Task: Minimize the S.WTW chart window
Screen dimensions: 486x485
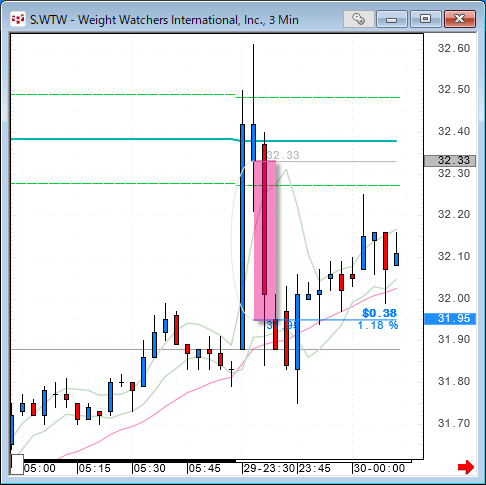Action: point(392,19)
